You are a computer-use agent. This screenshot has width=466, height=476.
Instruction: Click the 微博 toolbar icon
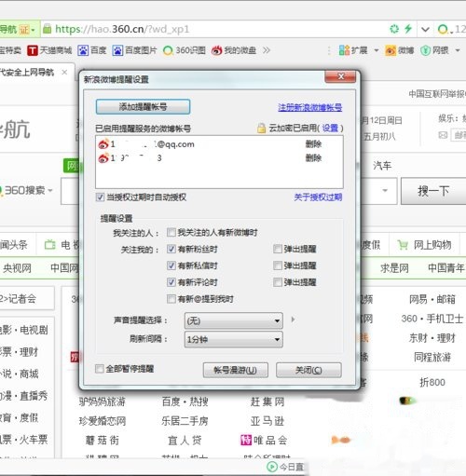[x=391, y=50]
